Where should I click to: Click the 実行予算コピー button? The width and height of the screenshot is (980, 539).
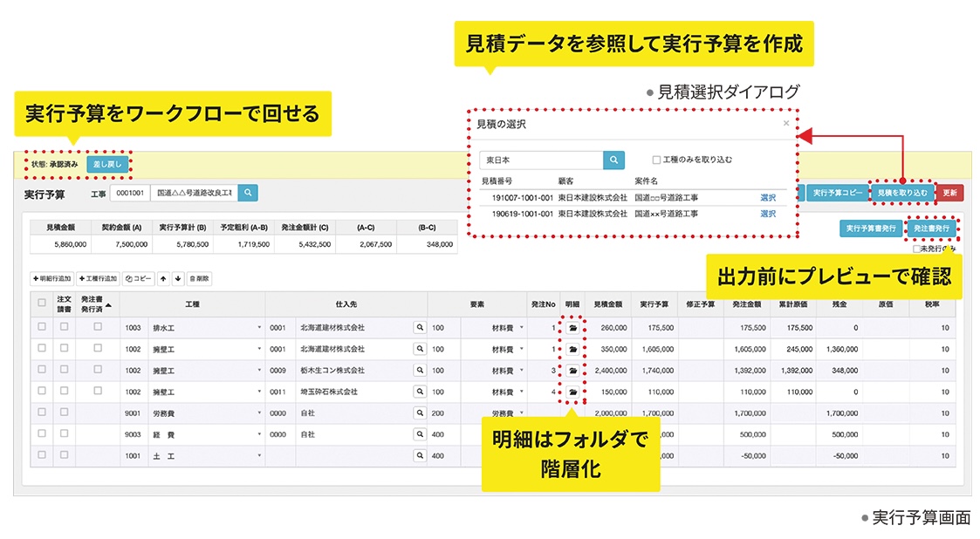click(x=838, y=193)
